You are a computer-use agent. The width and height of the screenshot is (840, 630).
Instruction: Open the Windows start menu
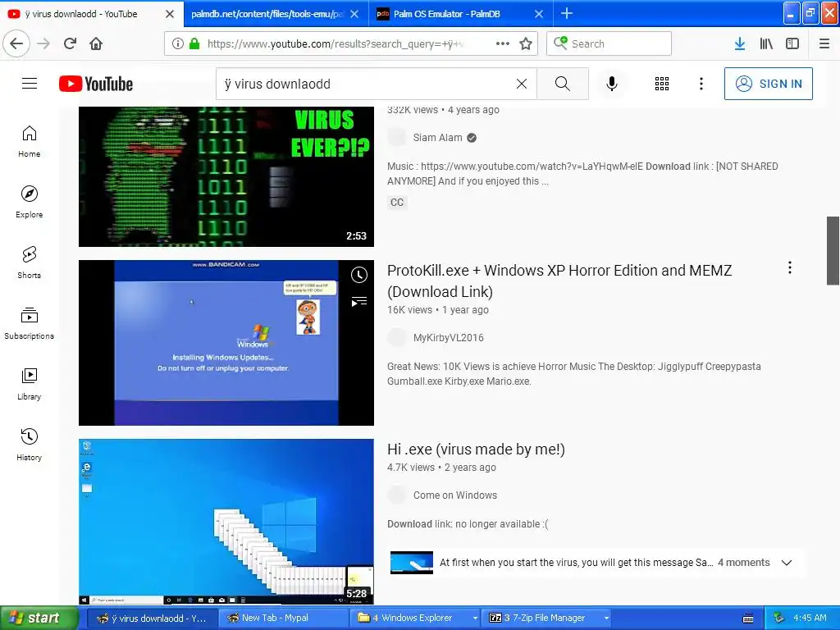39,618
